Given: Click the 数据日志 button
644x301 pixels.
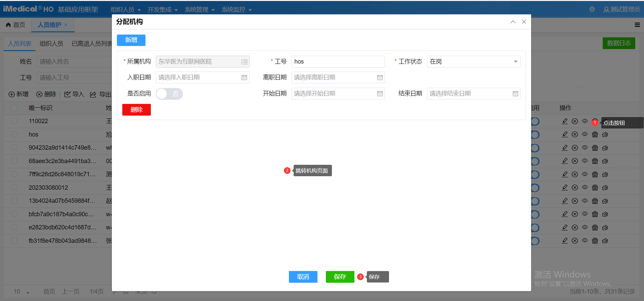Looking at the screenshot, I should click(x=619, y=43).
